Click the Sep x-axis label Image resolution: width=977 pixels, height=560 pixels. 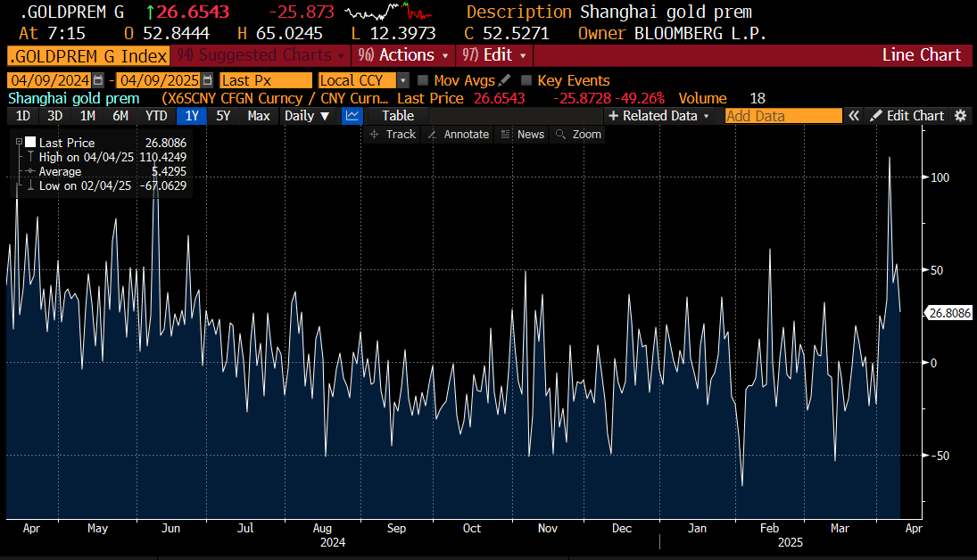[396, 528]
